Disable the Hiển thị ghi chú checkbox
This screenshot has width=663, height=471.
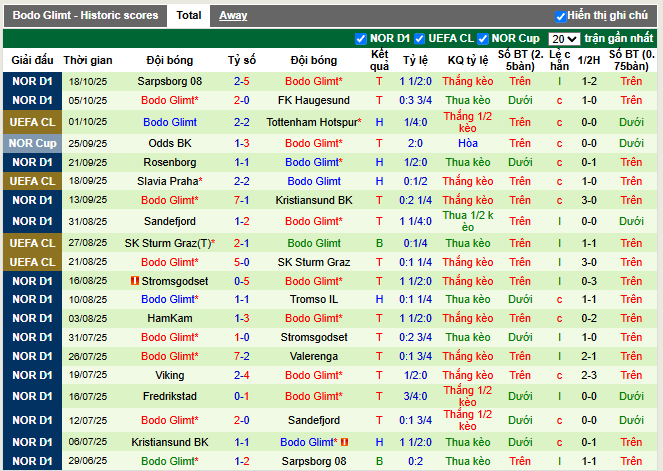click(x=560, y=16)
